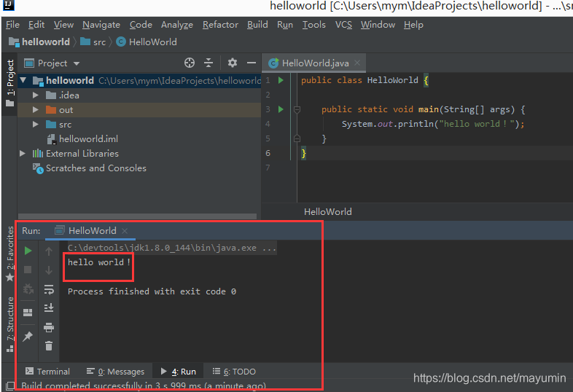Image resolution: width=573 pixels, height=392 pixels.
Task: Open the Project view dropdown
Action: pyautogui.click(x=77, y=63)
